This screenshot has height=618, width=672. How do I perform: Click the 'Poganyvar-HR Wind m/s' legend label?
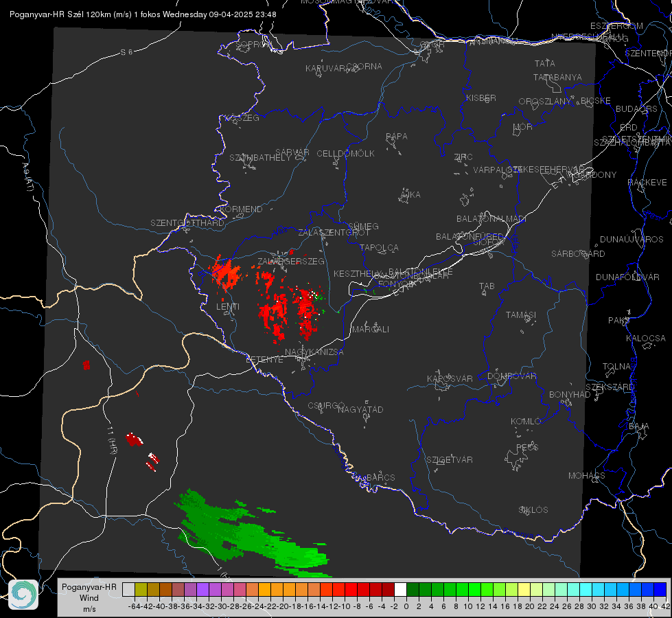(x=89, y=598)
